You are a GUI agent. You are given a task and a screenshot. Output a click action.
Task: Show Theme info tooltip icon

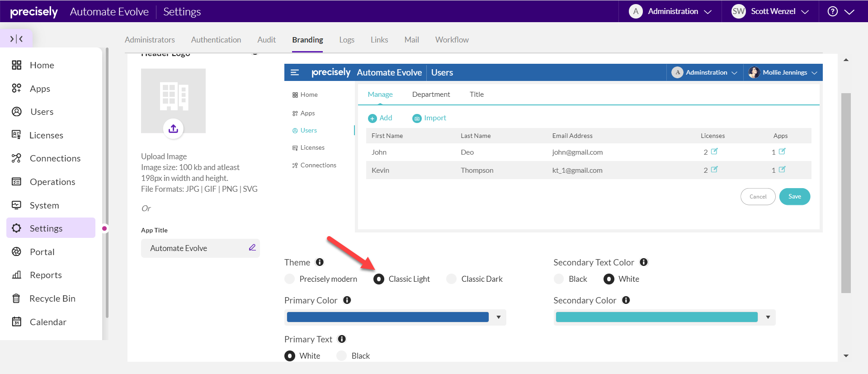(x=320, y=262)
